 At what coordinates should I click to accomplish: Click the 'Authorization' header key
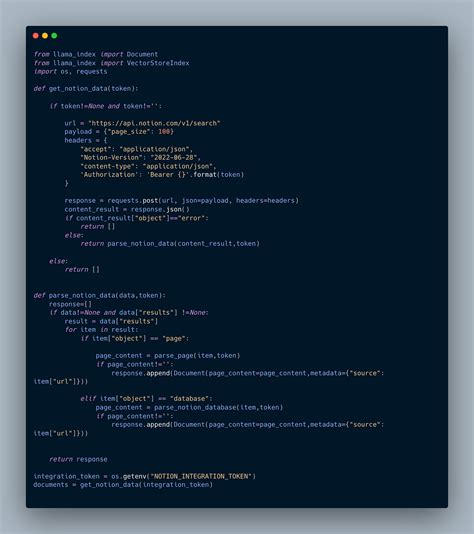click(x=108, y=175)
